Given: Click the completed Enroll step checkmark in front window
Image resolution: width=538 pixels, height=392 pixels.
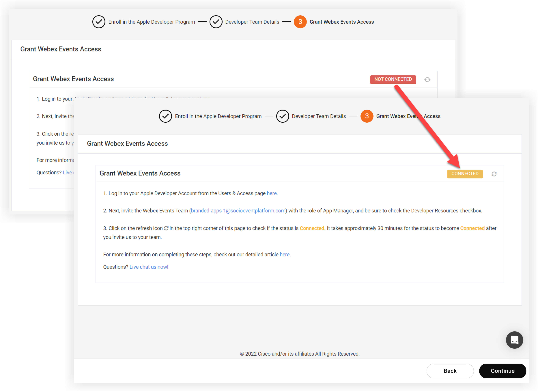Looking at the screenshot, I should pyautogui.click(x=165, y=116).
